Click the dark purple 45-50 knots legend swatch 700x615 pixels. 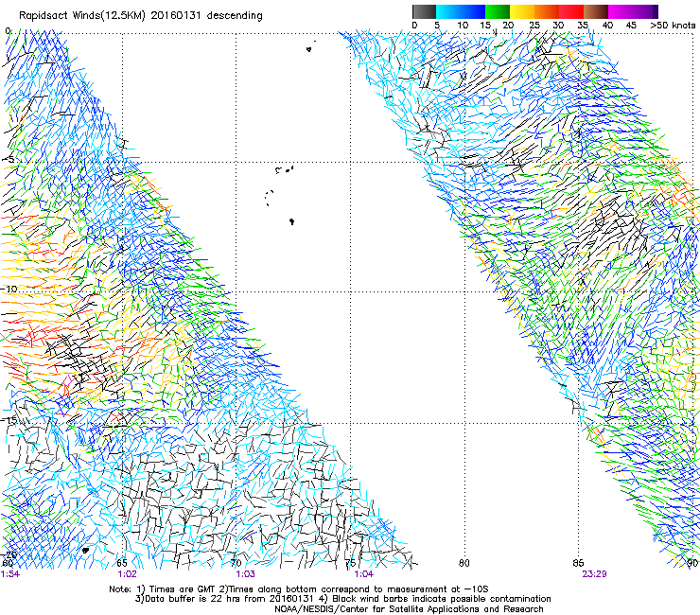645,11
